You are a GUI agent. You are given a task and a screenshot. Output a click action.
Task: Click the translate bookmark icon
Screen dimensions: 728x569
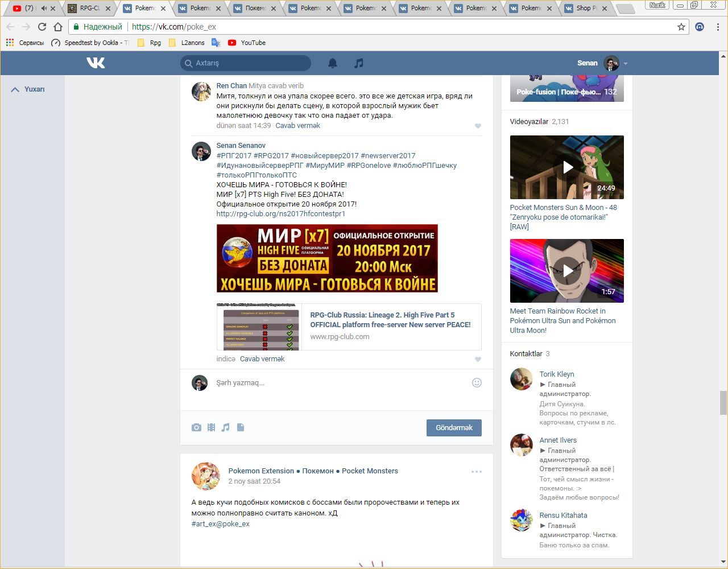coord(216,43)
